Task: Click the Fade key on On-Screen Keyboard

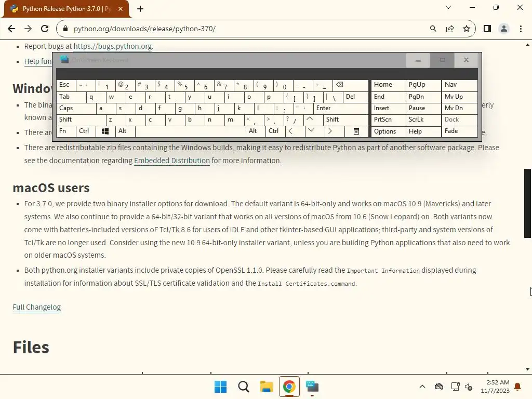Action: pos(460,131)
